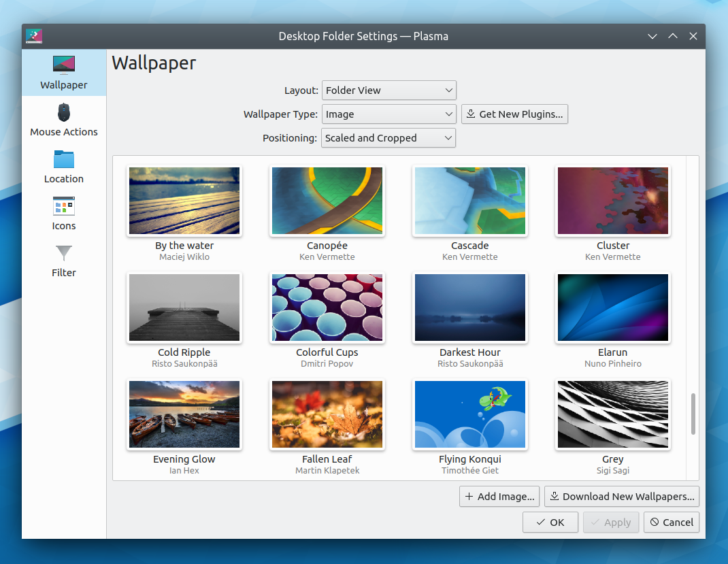Open the Wallpaper Type dropdown

(388, 114)
